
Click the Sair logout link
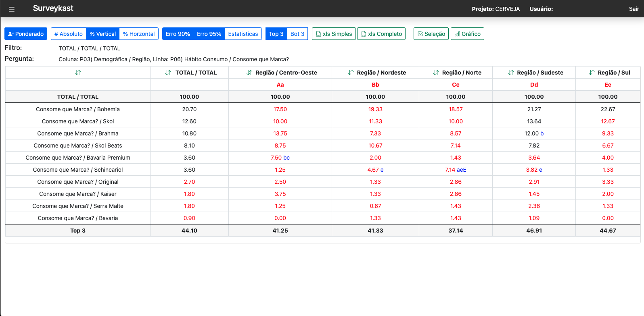(x=634, y=9)
